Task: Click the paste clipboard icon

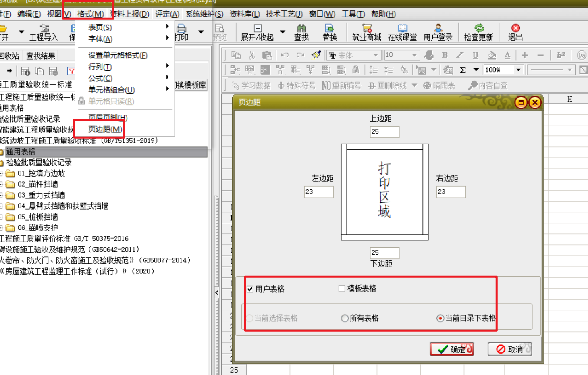Action: tap(267, 55)
